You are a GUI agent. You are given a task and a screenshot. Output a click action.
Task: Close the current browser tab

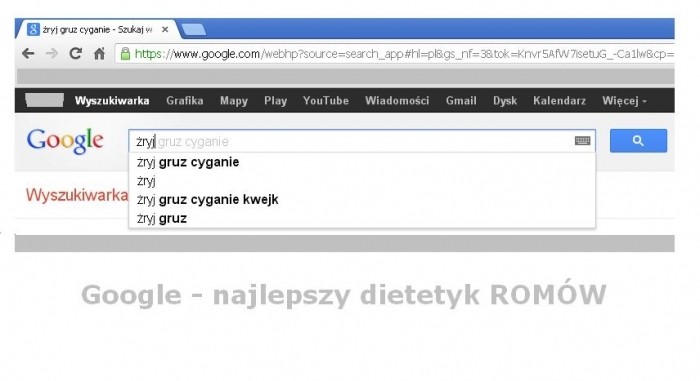coord(165,29)
